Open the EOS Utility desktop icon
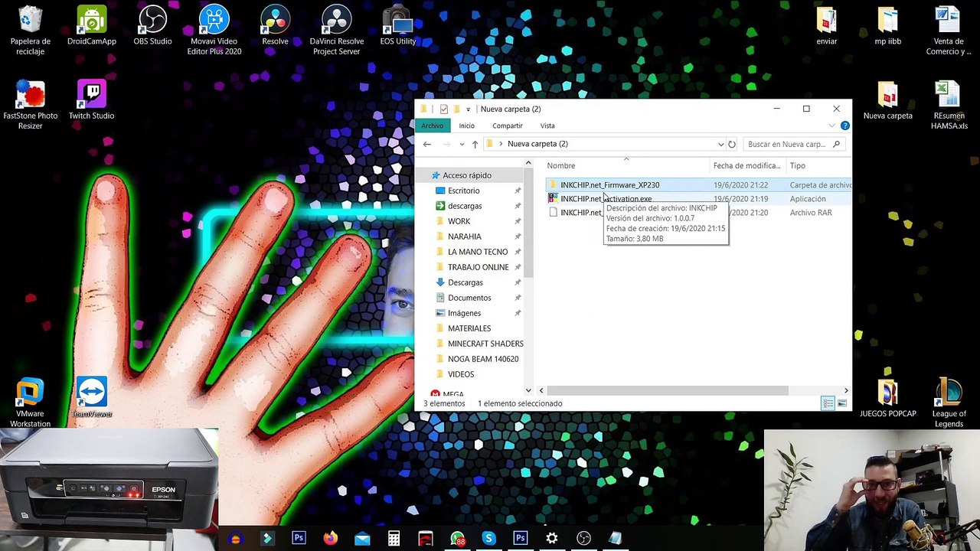Viewport: 980px width, 551px height. coord(397,26)
